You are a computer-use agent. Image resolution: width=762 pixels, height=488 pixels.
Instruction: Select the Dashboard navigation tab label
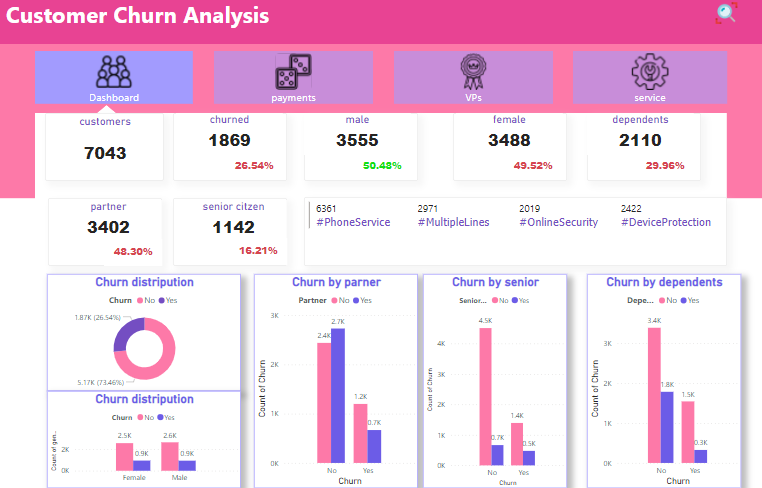114,98
